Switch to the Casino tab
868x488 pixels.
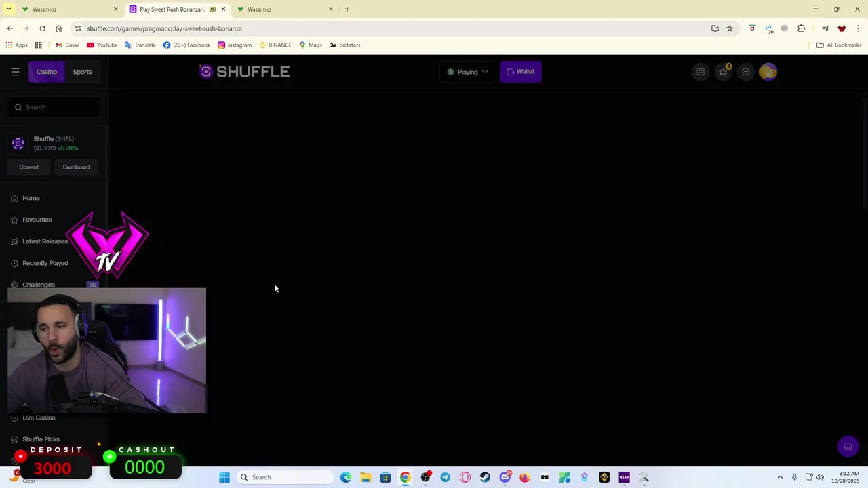pyautogui.click(x=47, y=72)
